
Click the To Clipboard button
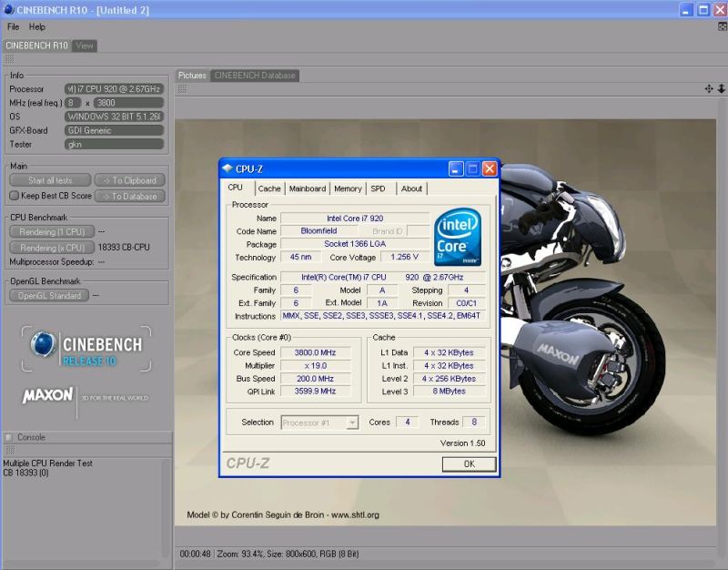click(129, 180)
